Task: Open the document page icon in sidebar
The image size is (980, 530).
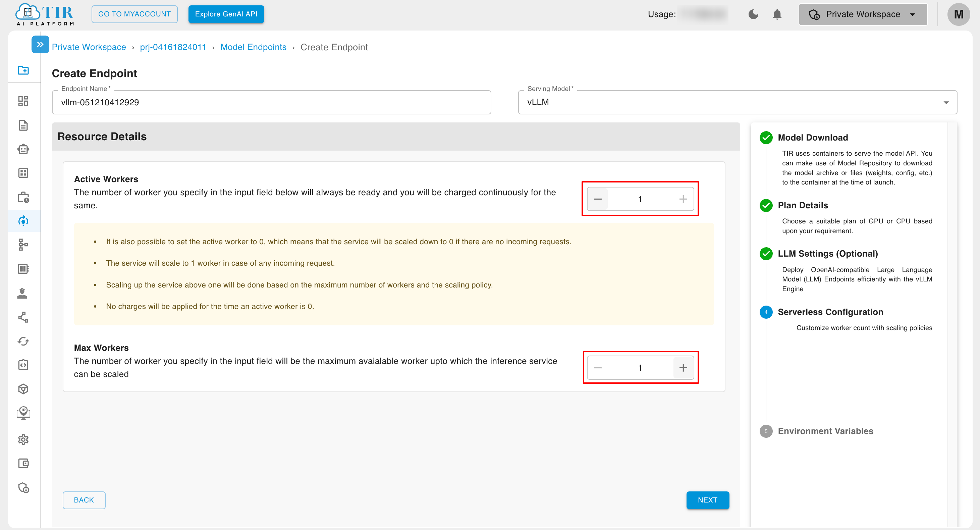Action: [23, 125]
